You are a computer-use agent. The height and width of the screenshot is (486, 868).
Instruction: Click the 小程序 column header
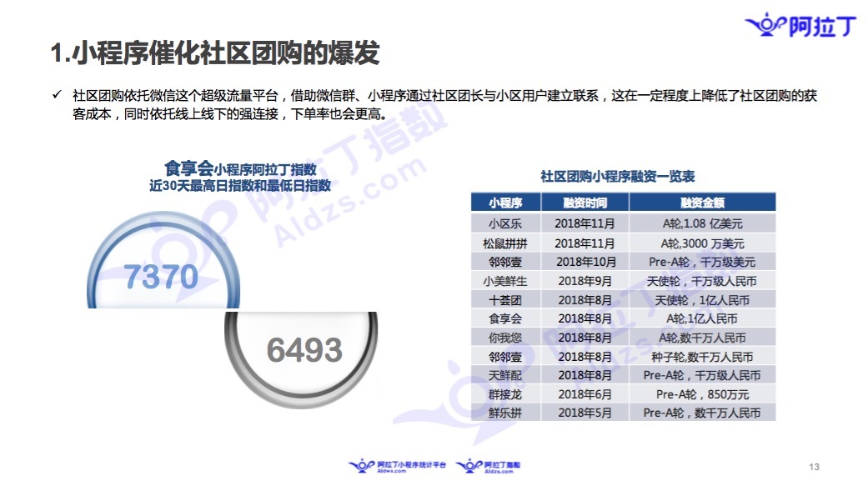tap(505, 203)
